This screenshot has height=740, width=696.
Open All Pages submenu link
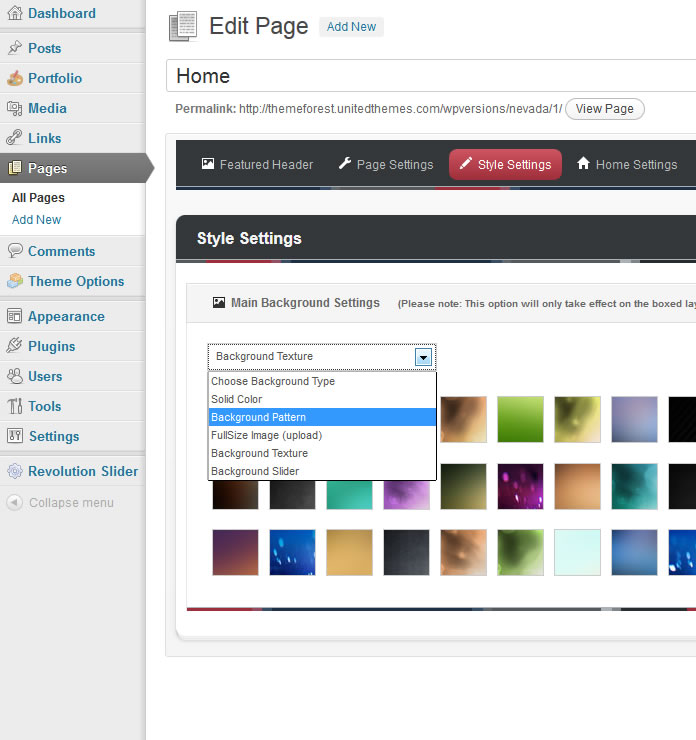click(38, 198)
